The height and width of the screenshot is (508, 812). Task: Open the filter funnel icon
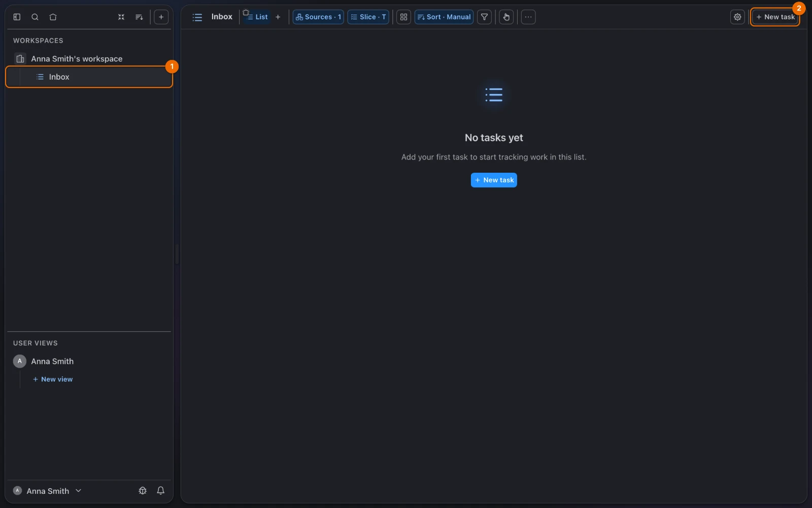pyautogui.click(x=485, y=17)
